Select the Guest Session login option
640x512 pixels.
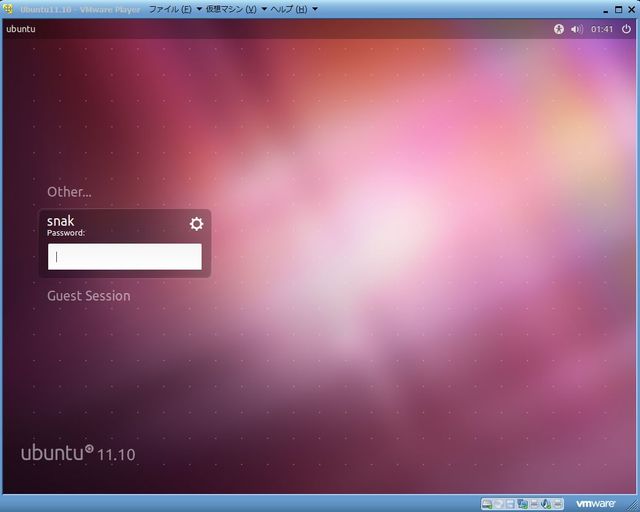[89, 296]
